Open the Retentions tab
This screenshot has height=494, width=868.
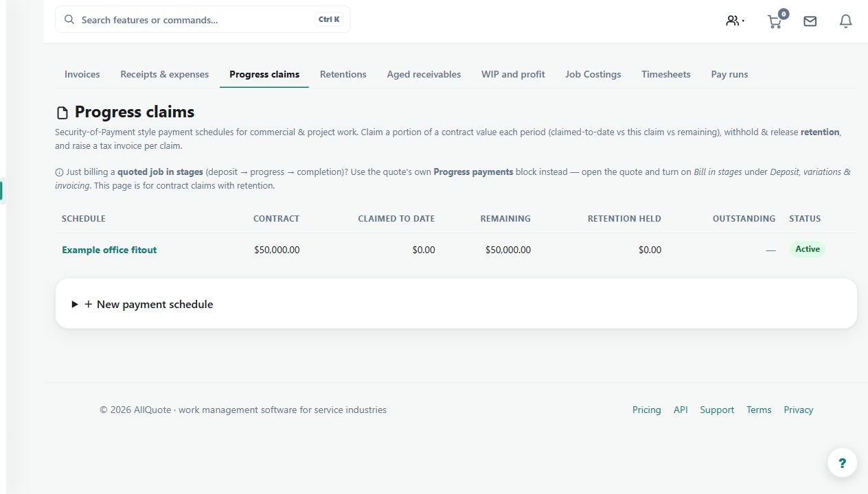343,74
